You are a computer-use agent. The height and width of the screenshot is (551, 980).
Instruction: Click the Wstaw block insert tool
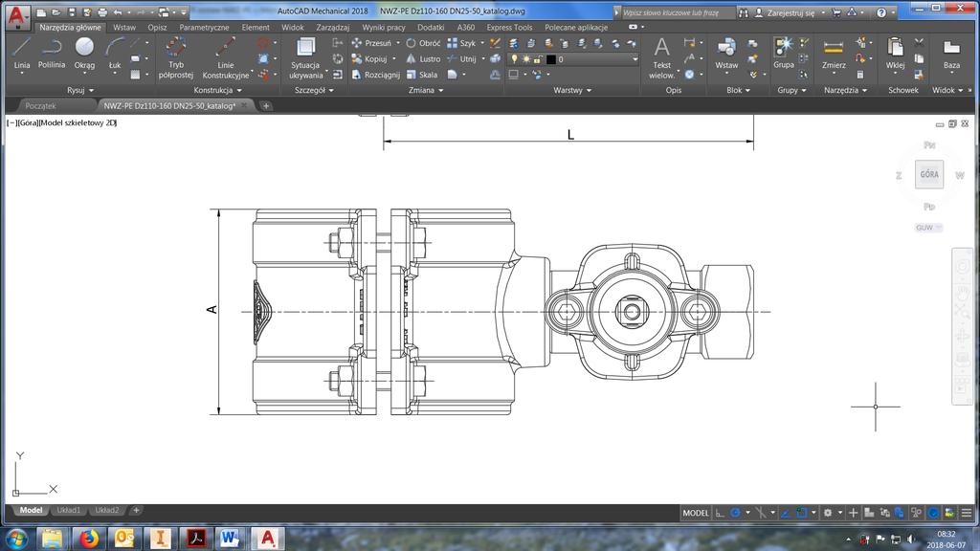726,54
